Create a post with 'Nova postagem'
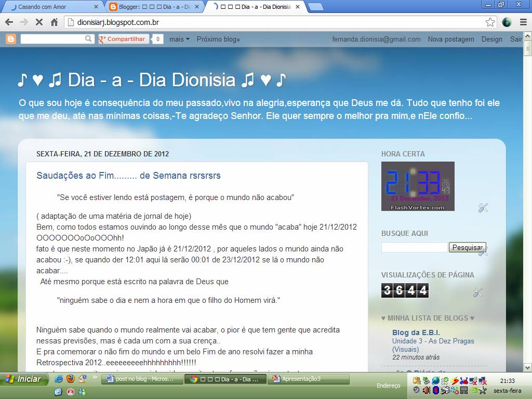The image size is (532, 399). [x=451, y=39]
